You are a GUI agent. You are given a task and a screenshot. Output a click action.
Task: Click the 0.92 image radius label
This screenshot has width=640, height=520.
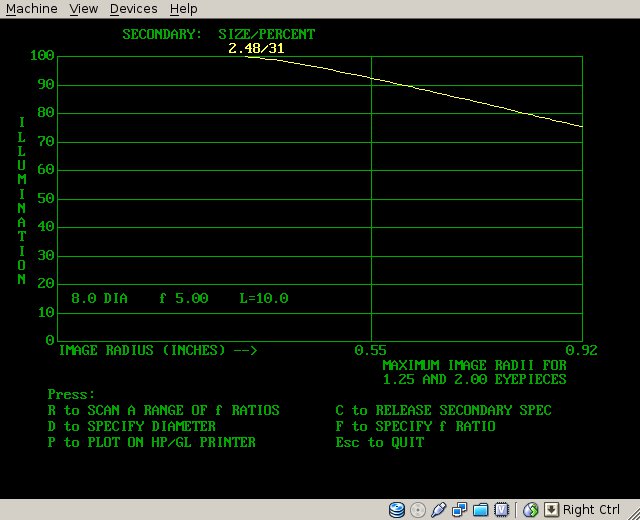point(581,350)
